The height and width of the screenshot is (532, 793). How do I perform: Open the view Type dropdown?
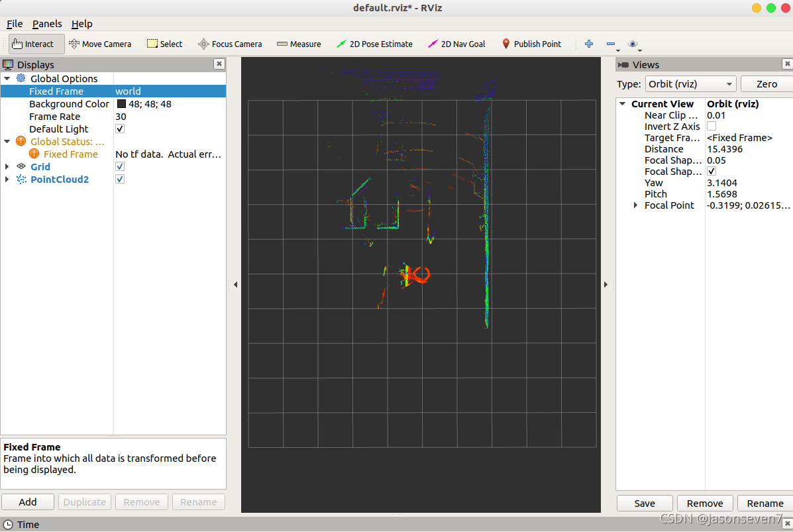point(690,84)
